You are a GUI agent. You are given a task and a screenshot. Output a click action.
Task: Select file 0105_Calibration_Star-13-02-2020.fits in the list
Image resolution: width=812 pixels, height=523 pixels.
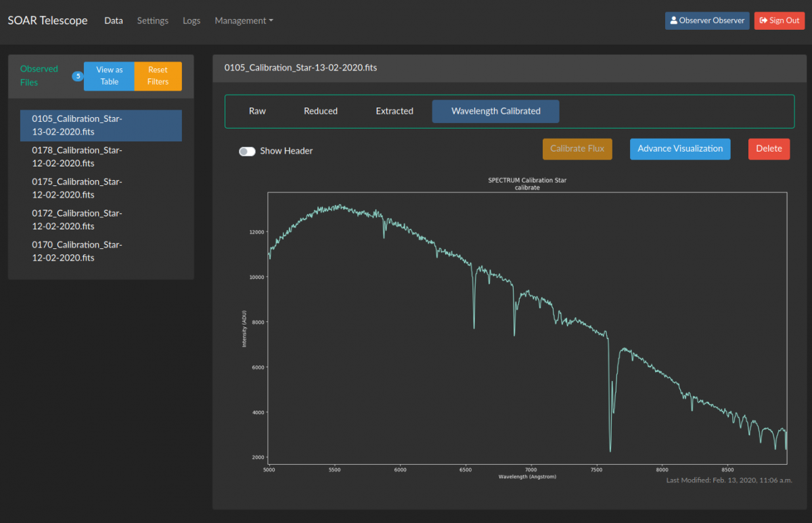coord(101,126)
